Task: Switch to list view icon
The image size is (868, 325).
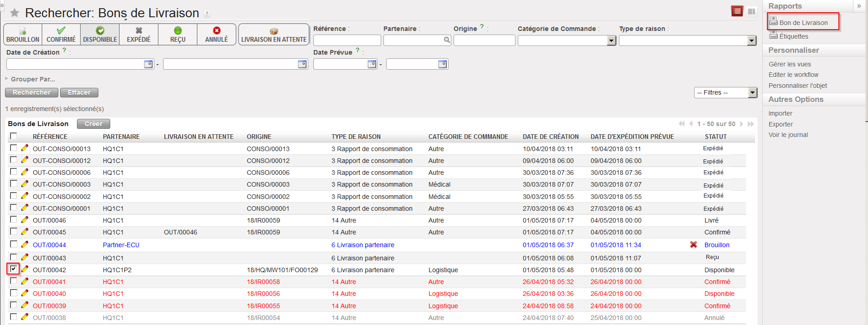Action: (737, 11)
